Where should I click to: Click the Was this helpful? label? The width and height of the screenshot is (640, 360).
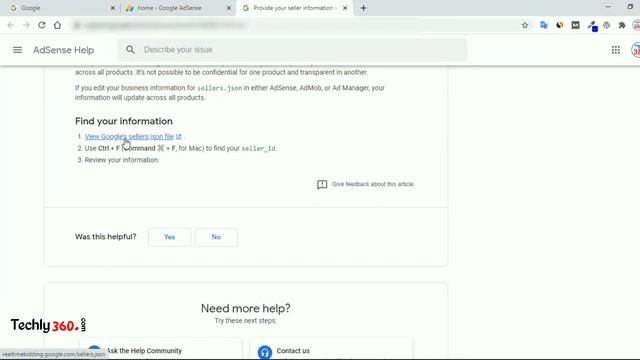(x=106, y=237)
